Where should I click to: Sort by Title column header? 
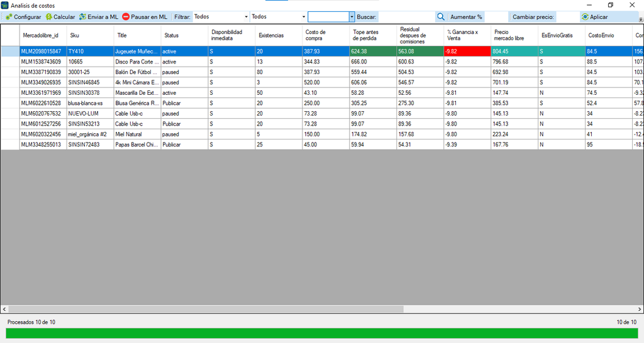tap(137, 35)
